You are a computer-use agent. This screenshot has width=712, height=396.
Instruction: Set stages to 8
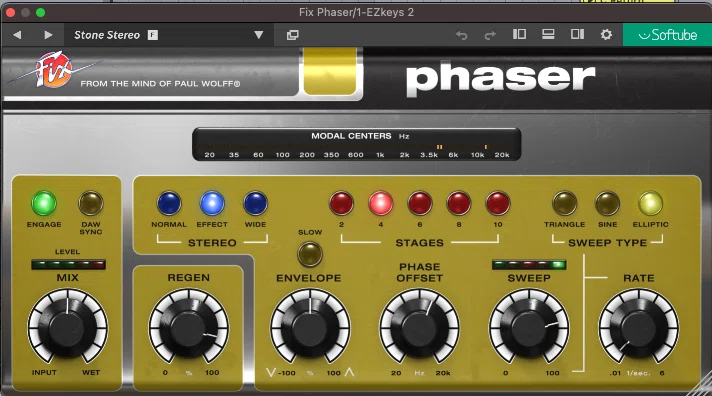coord(459,203)
